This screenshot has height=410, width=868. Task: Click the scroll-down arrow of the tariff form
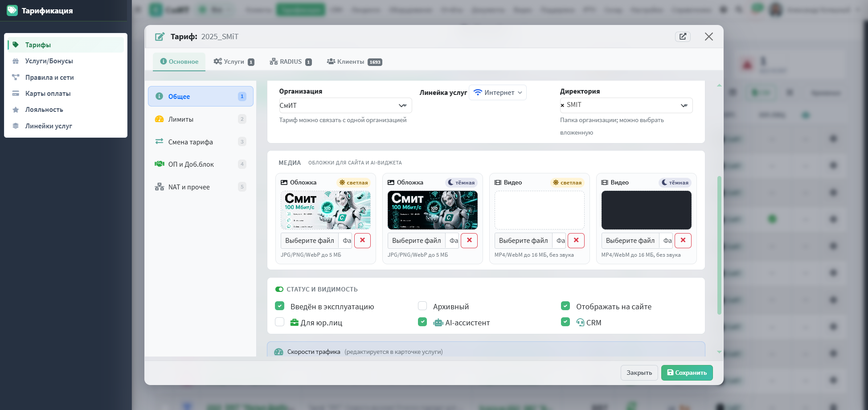[x=719, y=352]
